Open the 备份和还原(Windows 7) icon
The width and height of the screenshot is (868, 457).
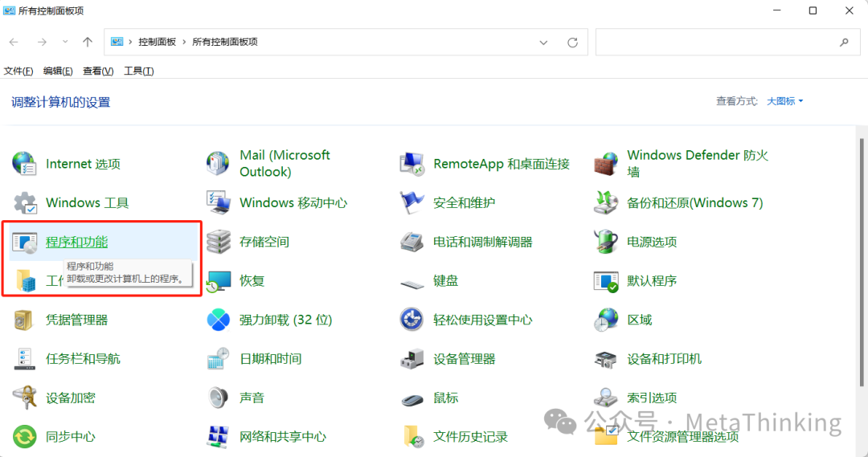pos(606,202)
